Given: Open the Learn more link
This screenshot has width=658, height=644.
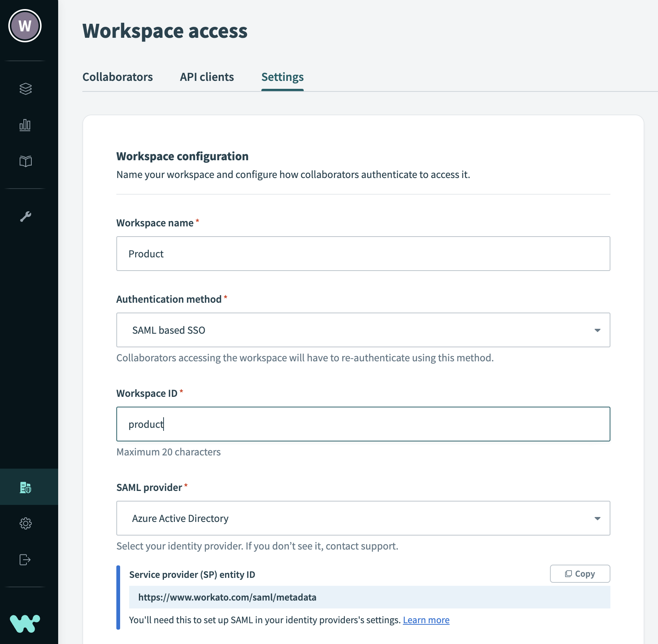Looking at the screenshot, I should click(x=426, y=620).
